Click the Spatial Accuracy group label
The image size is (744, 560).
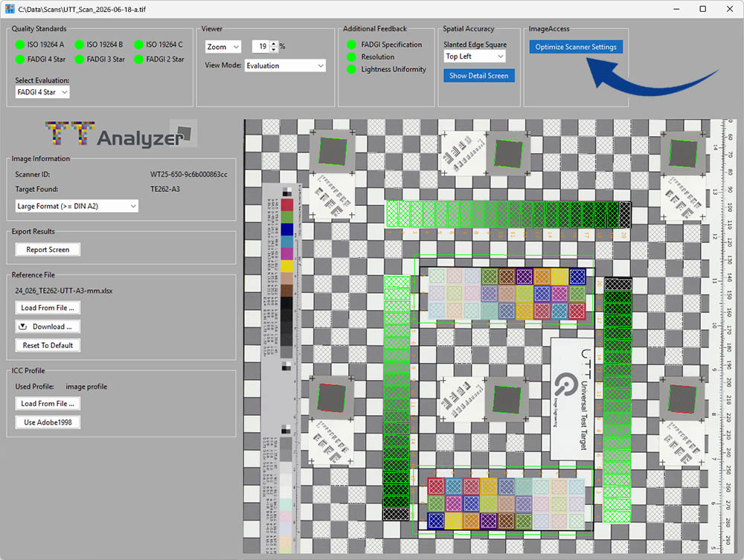[468, 29]
